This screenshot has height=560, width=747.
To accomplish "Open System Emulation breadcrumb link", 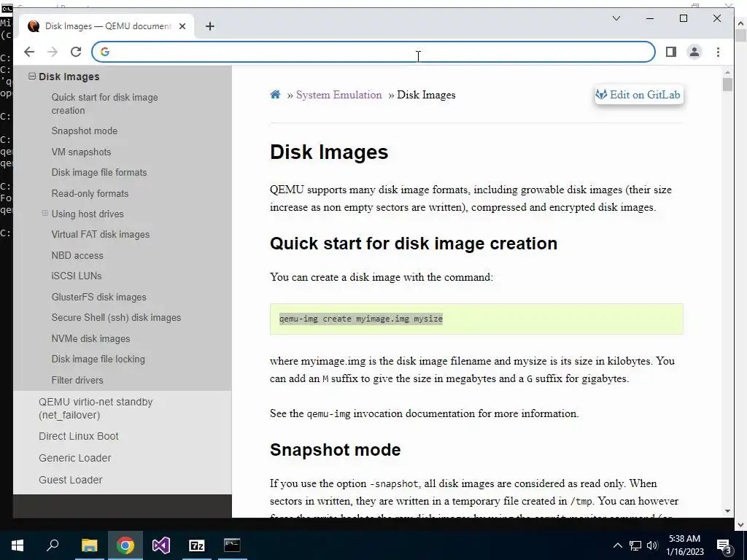I will 338,95.
